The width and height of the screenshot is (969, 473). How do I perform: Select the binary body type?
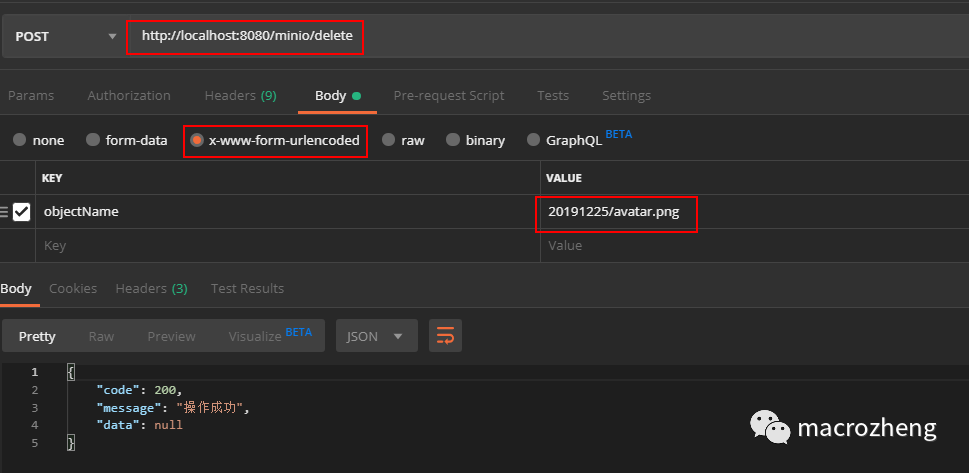(x=453, y=140)
